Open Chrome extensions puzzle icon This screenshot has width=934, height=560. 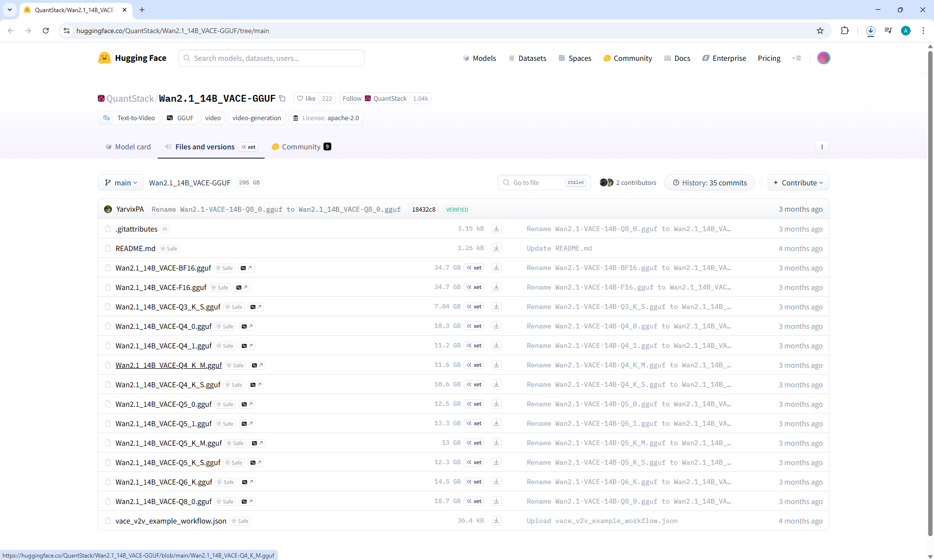[x=844, y=31]
